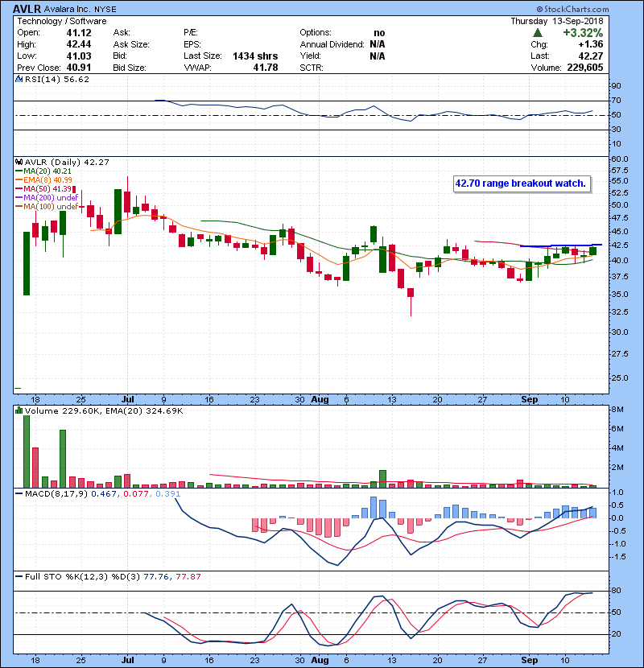644x668 pixels.
Task: Click the stochastic %D value 77.87
Action: click(188, 577)
